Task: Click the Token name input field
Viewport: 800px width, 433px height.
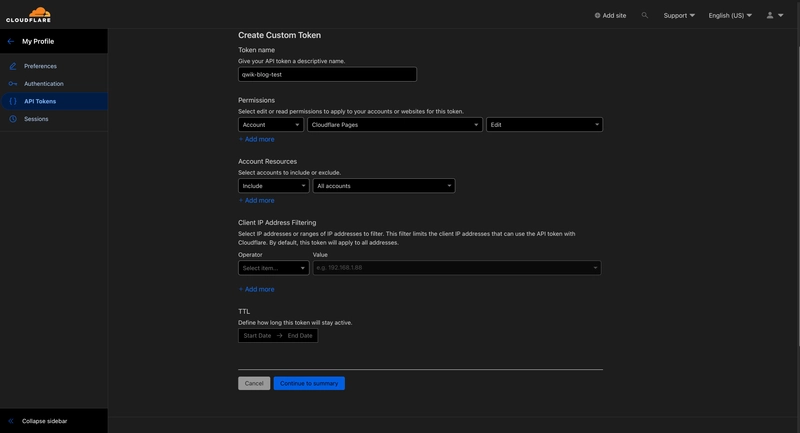Action: pyautogui.click(x=327, y=74)
